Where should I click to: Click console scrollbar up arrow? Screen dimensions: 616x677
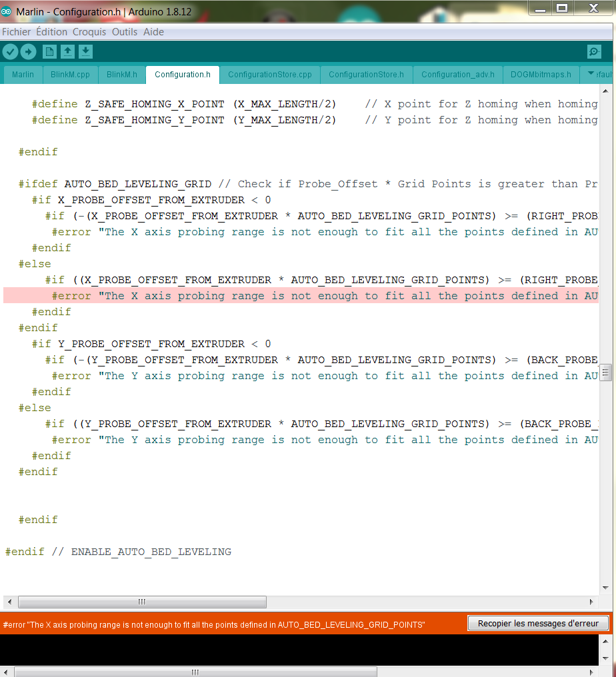[605, 641]
